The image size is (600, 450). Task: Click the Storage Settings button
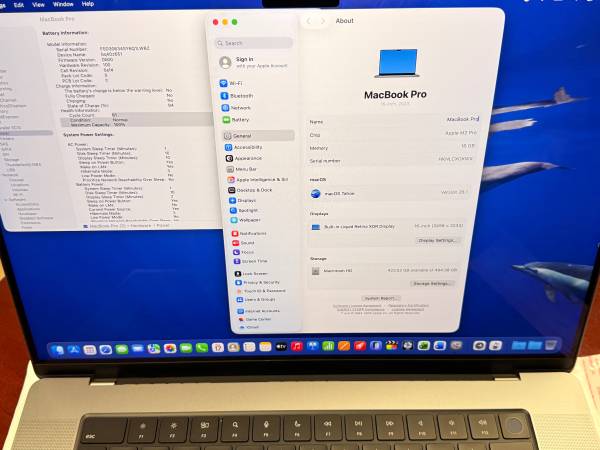tap(433, 283)
